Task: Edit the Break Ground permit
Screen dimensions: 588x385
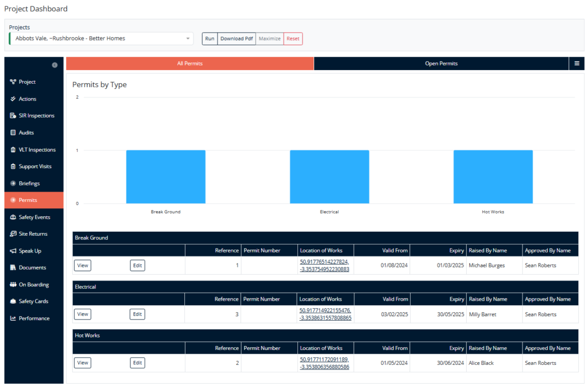Action: (x=138, y=266)
